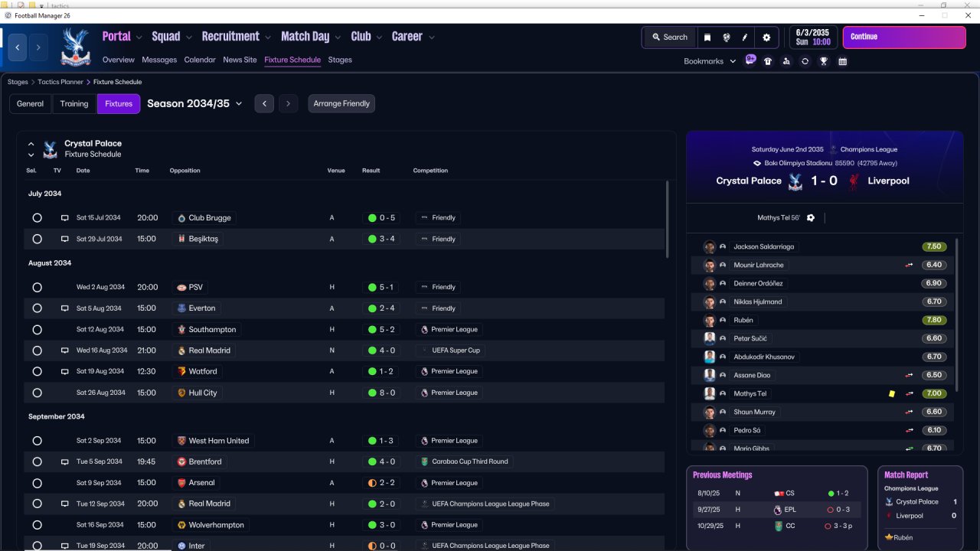Click Rubén's player portrait in lineup
The image size is (980, 551).
tap(709, 321)
